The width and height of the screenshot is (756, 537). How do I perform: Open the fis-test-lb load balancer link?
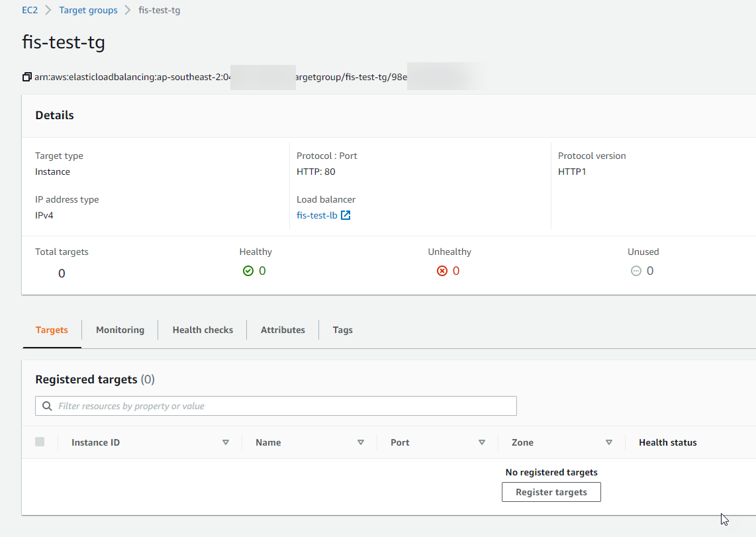point(317,215)
